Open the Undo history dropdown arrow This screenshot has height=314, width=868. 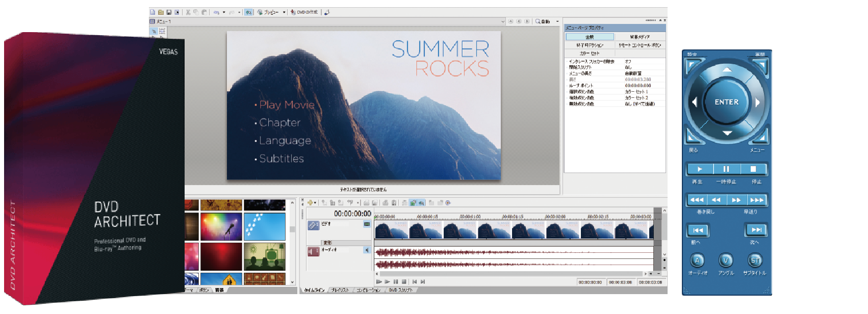coord(224,12)
